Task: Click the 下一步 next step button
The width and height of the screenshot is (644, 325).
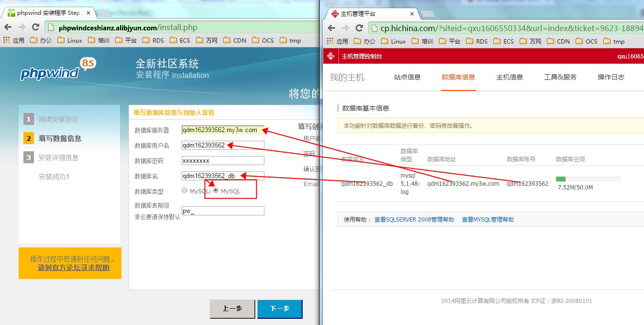Action: point(280,309)
